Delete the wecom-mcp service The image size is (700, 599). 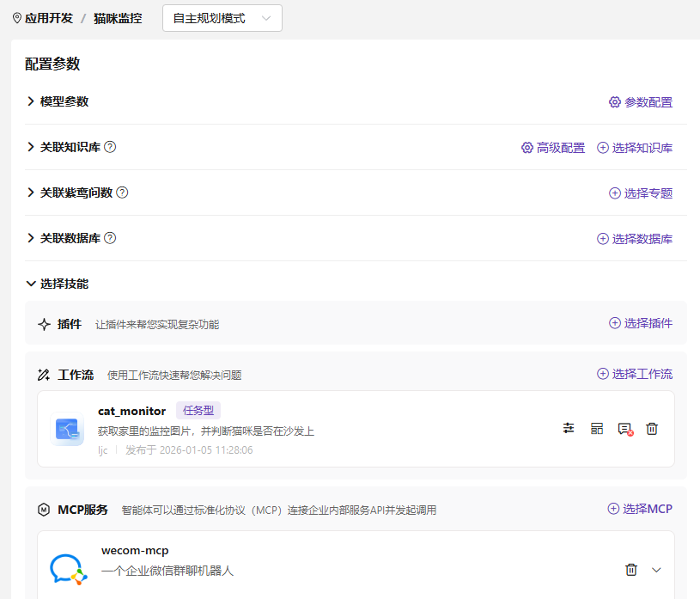point(631,569)
